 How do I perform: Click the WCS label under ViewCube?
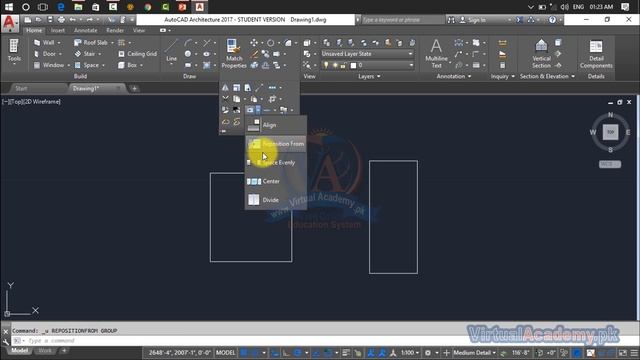[x=610, y=164]
